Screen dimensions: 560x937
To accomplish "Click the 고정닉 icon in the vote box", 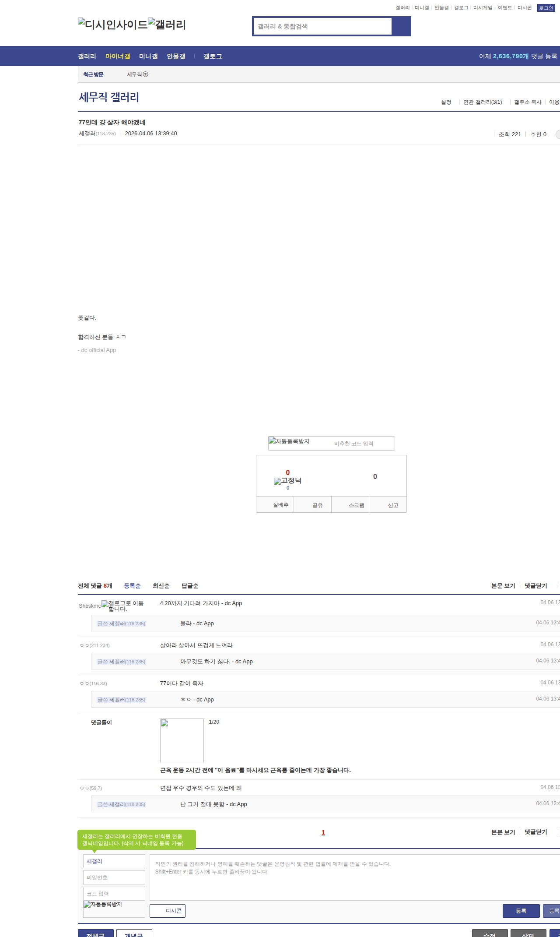I will coord(287,481).
